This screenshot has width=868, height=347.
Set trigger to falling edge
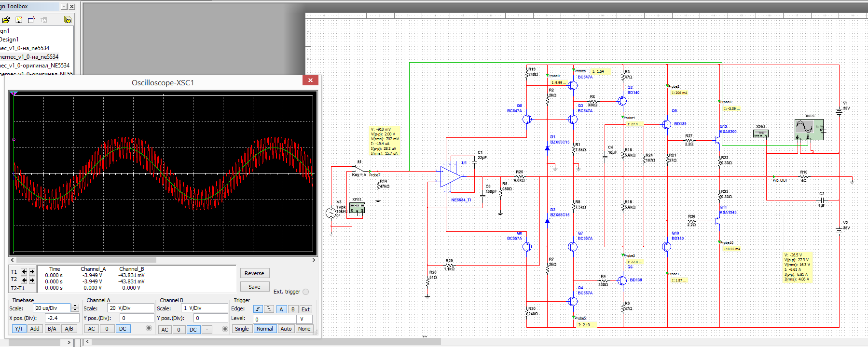pyautogui.click(x=269, y=309)
